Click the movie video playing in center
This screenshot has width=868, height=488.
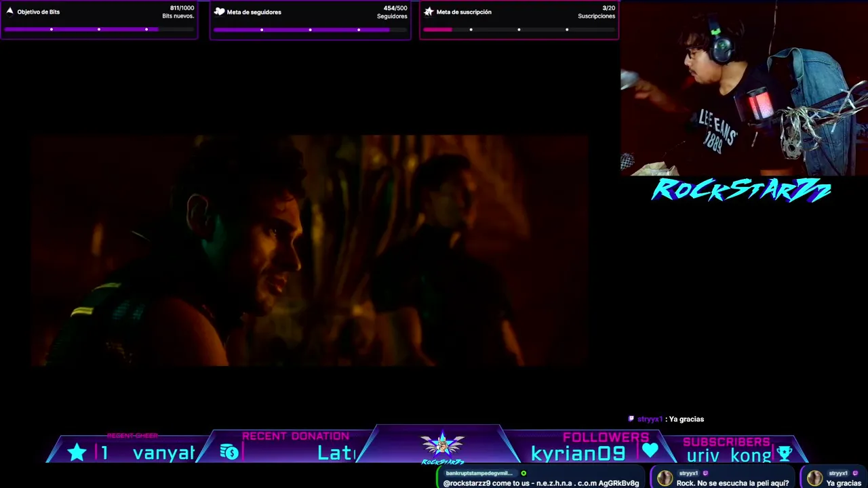tap(309, 250)
